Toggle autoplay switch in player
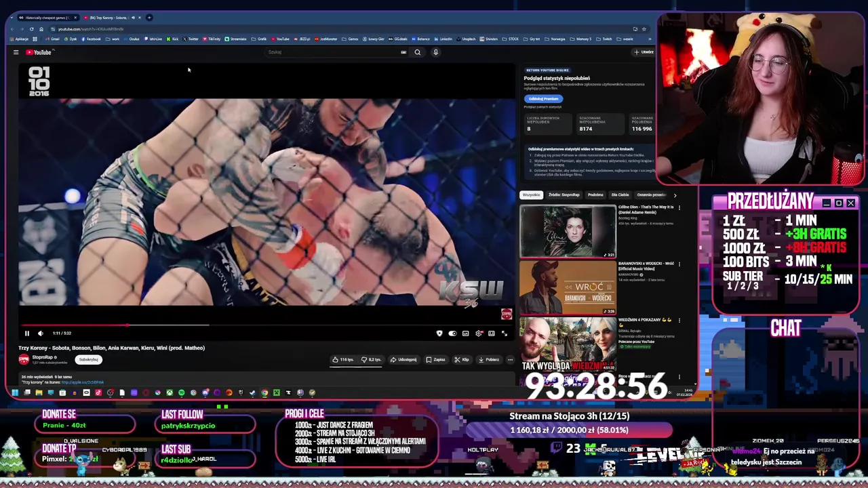 click(452, 333)
